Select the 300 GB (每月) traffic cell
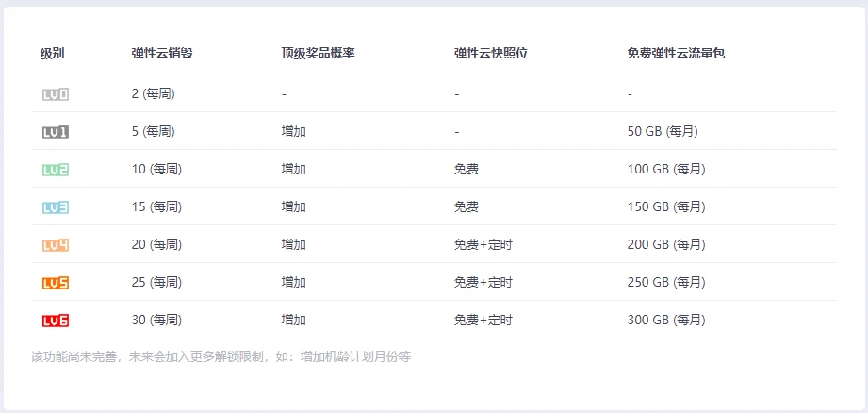The width and height of the screenshot is (868, 413). (x=666, y=320)
